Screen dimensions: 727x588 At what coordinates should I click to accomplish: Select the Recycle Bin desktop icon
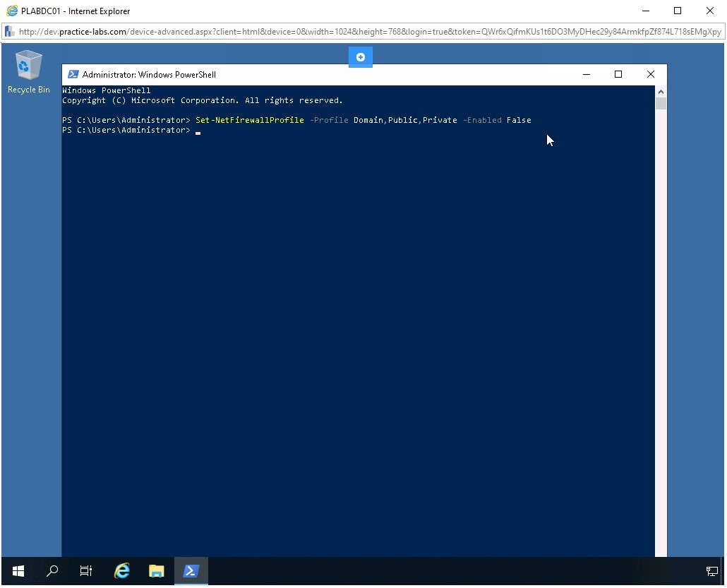point(28,72)
